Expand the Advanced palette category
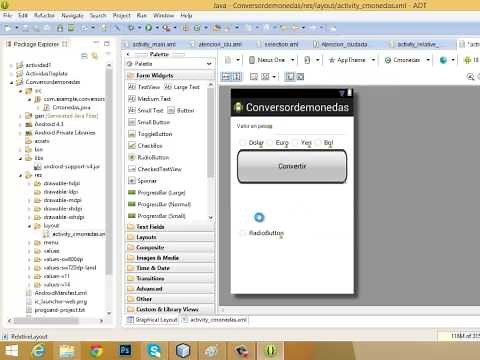 [x=170, y=289]
